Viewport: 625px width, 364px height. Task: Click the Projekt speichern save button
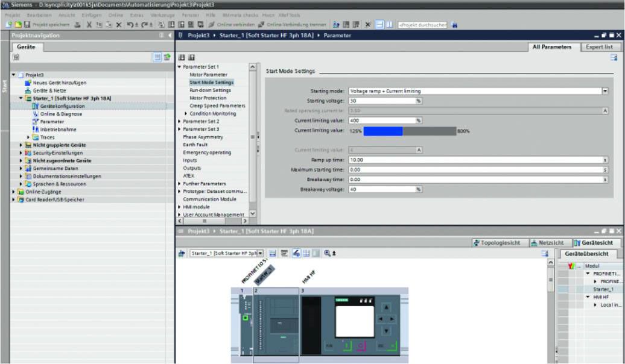pos(47,25)
